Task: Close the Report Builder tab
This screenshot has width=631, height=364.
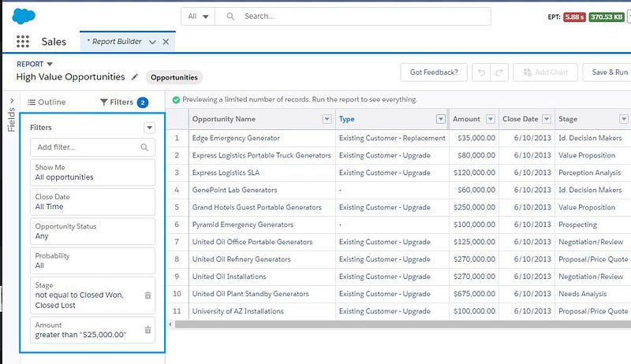Action: click(x=166, y=42)
